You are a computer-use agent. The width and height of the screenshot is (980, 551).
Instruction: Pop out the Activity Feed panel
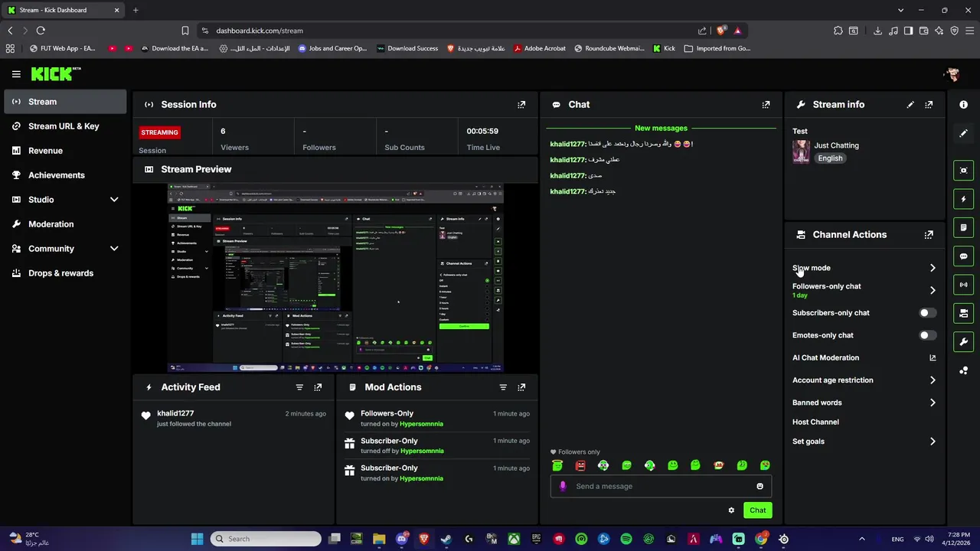pyautogui.click(x=318, y=387)
